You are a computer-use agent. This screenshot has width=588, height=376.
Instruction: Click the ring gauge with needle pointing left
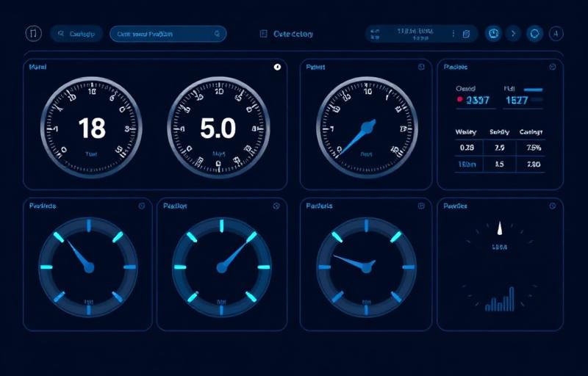[x=366, y=267]
